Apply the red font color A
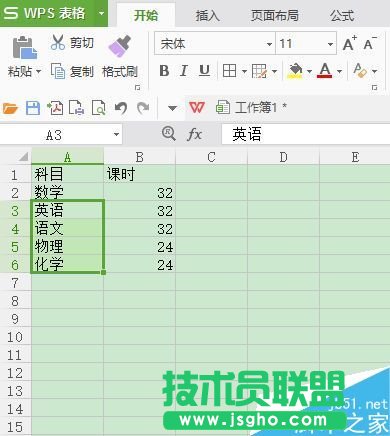390x436 pixels. [325, 71]
